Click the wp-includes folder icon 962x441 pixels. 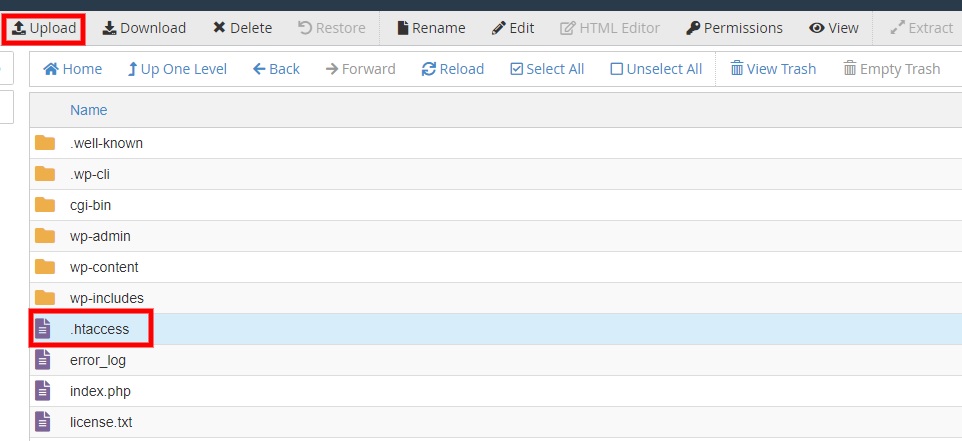(45, 298)
